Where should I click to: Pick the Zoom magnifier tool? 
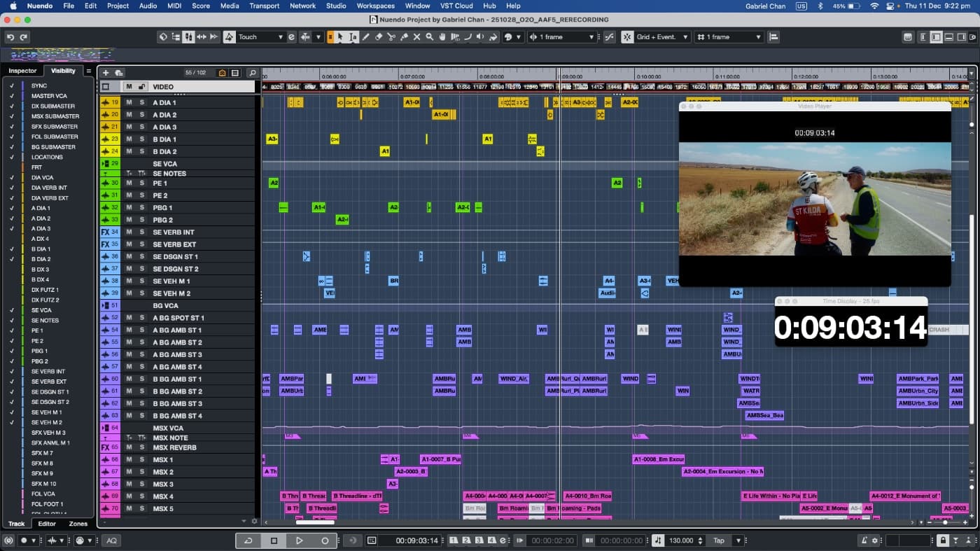coord(430,37)
